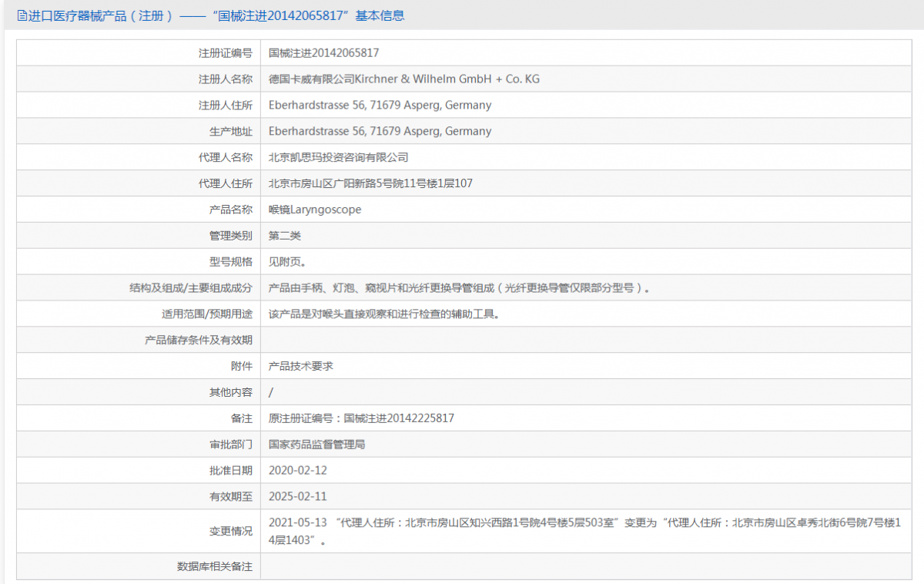The image size is (924, 584).
Task: Click the intended use description text
Action: click(x=384, y=314)
